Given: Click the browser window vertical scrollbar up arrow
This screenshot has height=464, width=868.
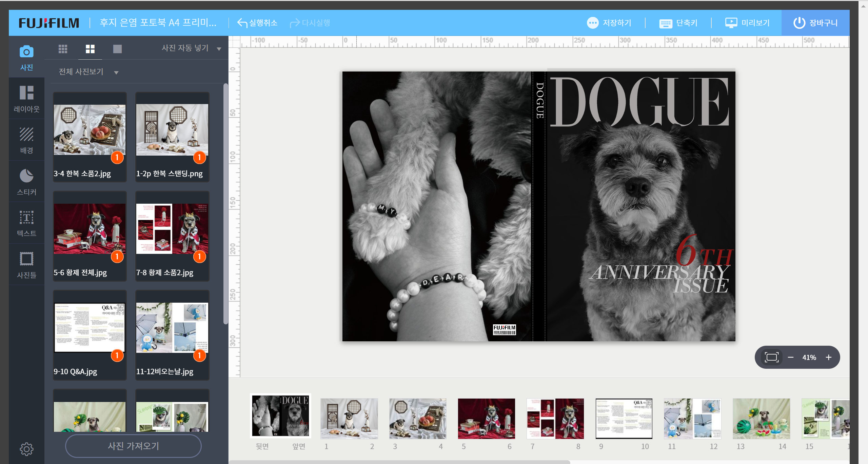Looking at the screenshot, I should pyautogui.click(x=863, y=6).
